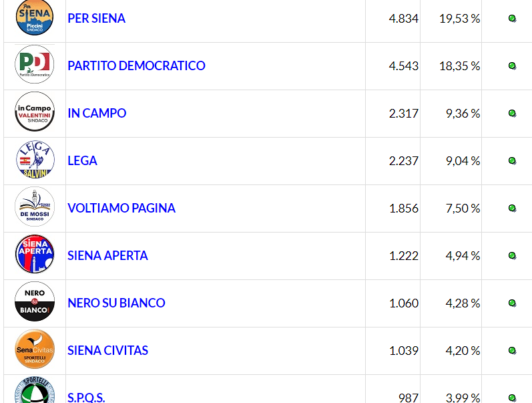This screenshot has height=403, width=532.
Task: Select the LEGA list link
Action: pos(82,160)
